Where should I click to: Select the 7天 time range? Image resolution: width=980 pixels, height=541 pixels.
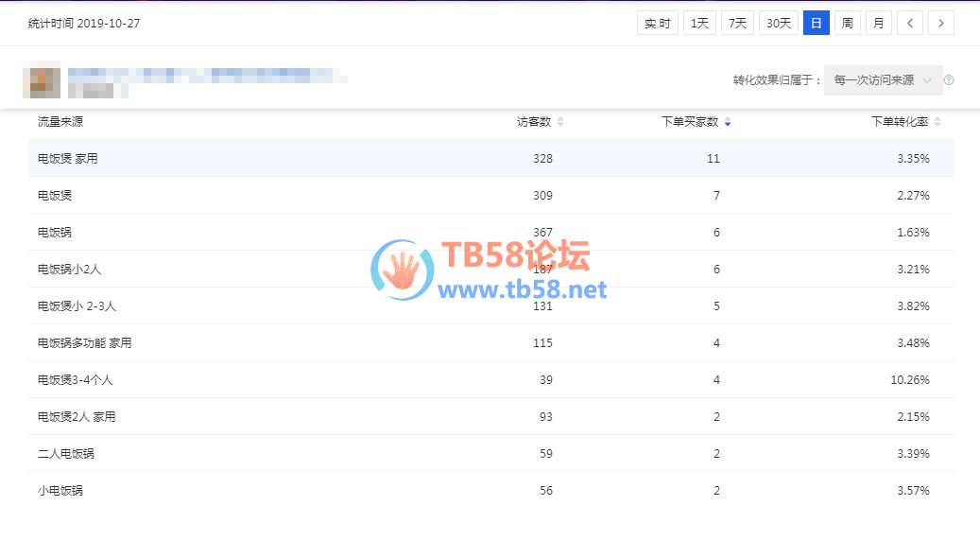click(737, 24)
